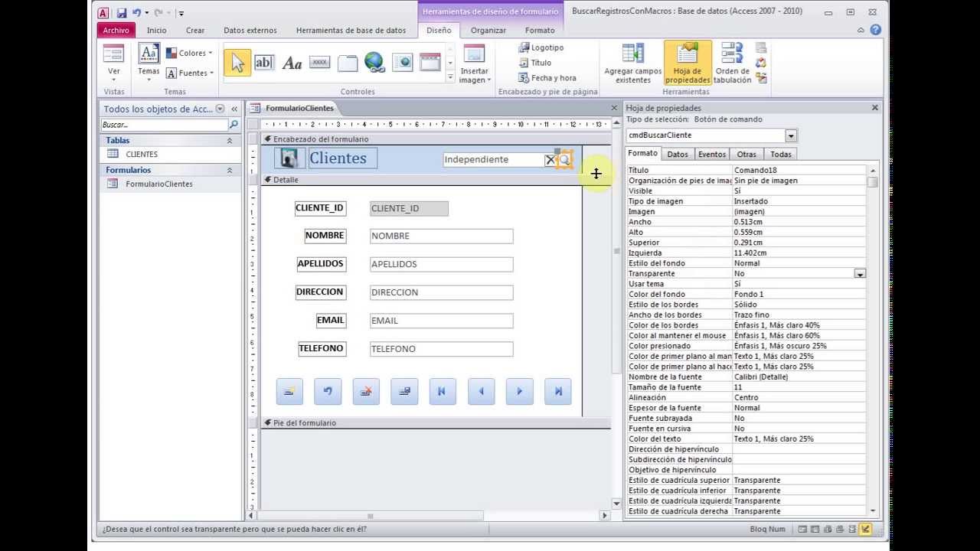The image size is (980, 551).
Task: Click the Color del fondo property value
Action: pyautogui.click(x=799, y=295)
